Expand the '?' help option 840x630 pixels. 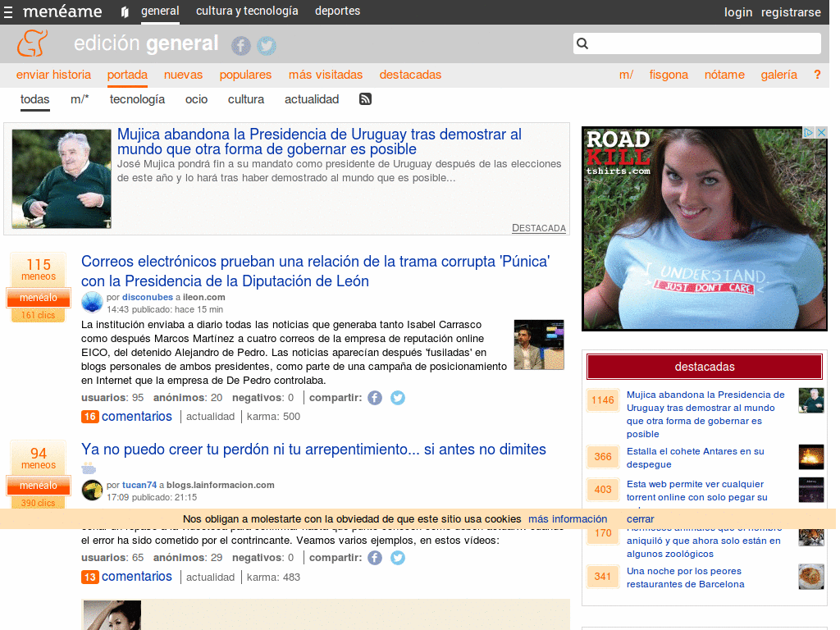pyautogui.click(x=817, y=75)
